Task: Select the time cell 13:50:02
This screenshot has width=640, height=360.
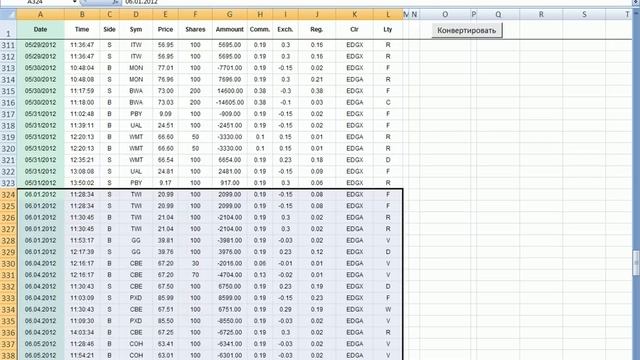Action: (x=82, y=183)
